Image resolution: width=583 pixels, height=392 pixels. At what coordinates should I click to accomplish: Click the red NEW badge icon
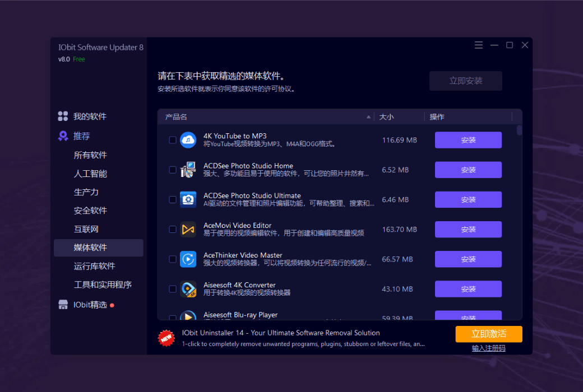click(166, 338)
